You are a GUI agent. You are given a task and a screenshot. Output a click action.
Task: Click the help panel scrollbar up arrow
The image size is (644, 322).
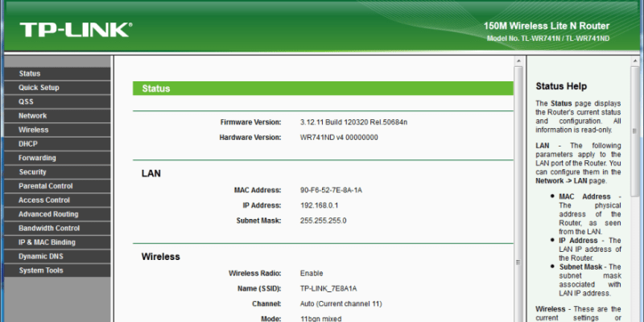coord(634,61)
